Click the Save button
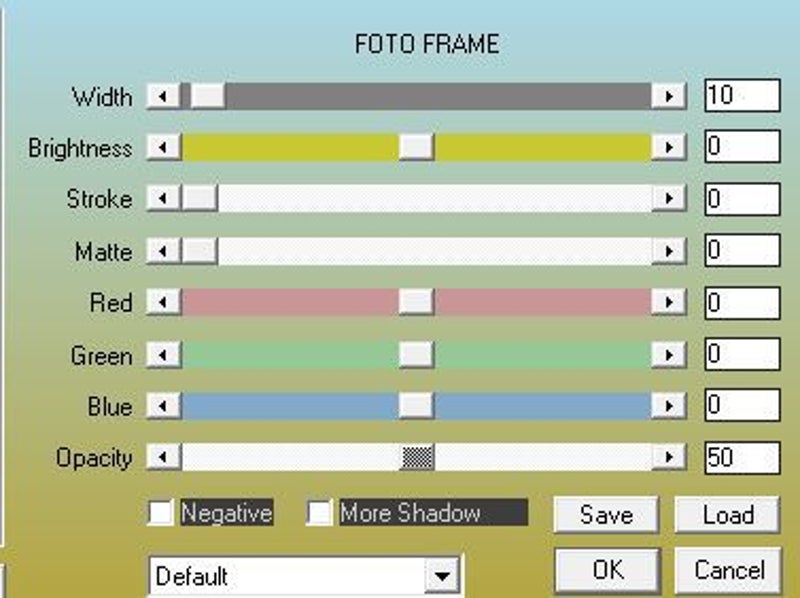Image resolution: width=800 pixels, height=598 pixels. (x=606, y=515)
